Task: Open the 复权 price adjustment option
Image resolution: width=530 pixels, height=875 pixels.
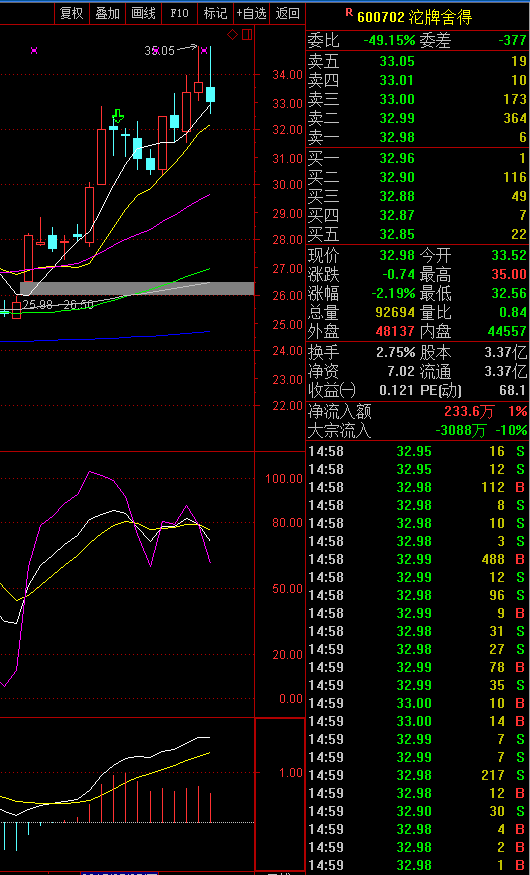Action: 72,13
